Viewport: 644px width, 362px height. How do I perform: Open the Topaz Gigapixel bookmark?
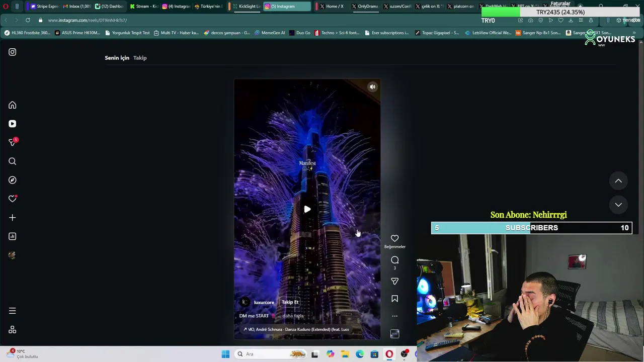437,33
